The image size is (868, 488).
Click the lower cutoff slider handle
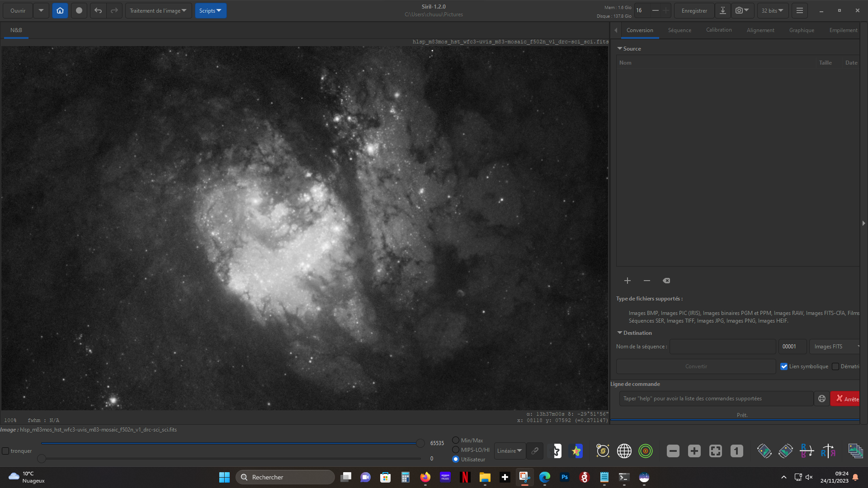pos(42,459)
